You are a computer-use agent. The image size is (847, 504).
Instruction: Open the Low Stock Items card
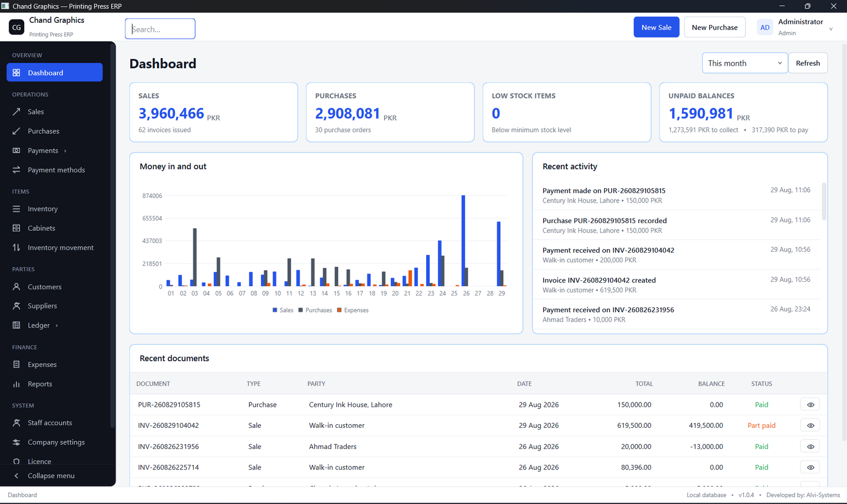point(567,112)
